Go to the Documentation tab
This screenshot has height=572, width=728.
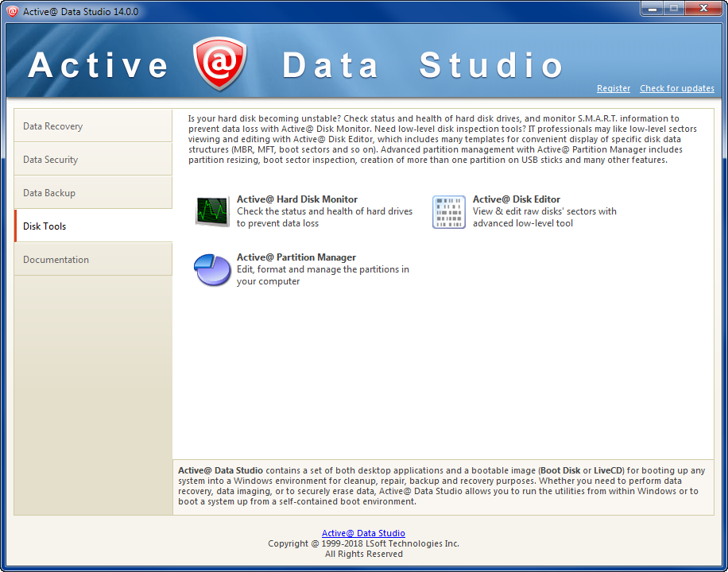93,260
